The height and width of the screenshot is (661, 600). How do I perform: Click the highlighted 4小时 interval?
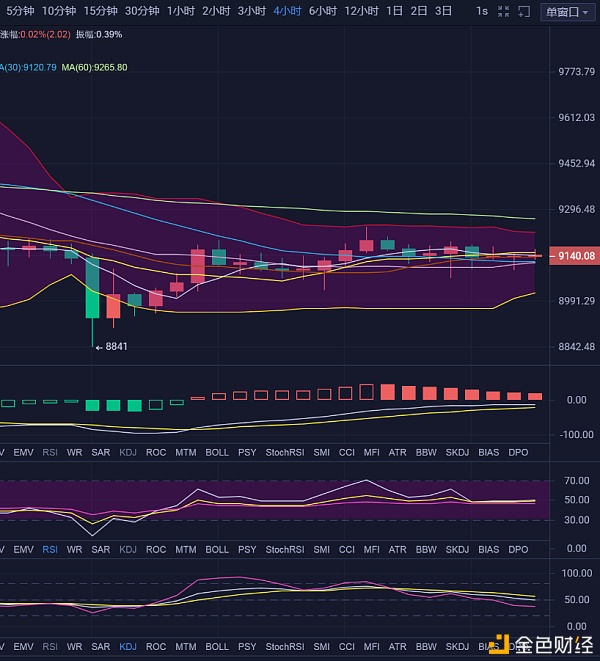pos(287,11)
